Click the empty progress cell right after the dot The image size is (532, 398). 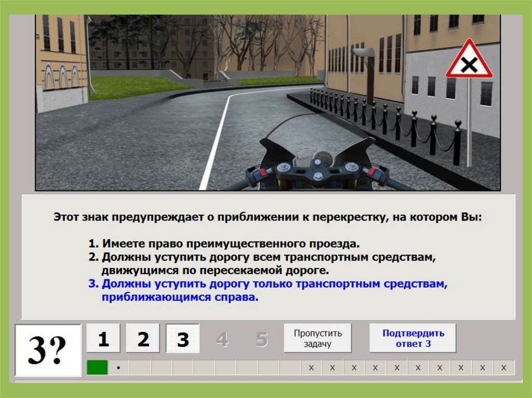tap(140, 367)
